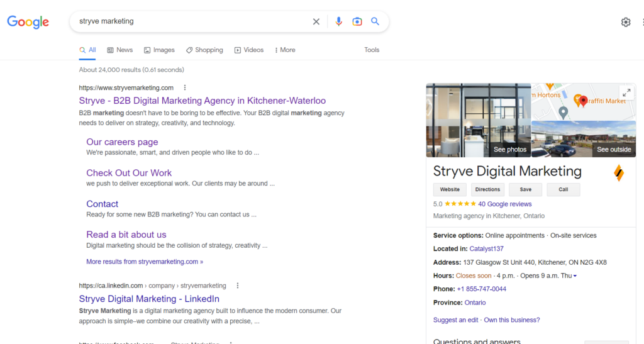This screenshot has height=344, width=644.
Task: Switch to the Shopping tab
Action: (204, 50)
